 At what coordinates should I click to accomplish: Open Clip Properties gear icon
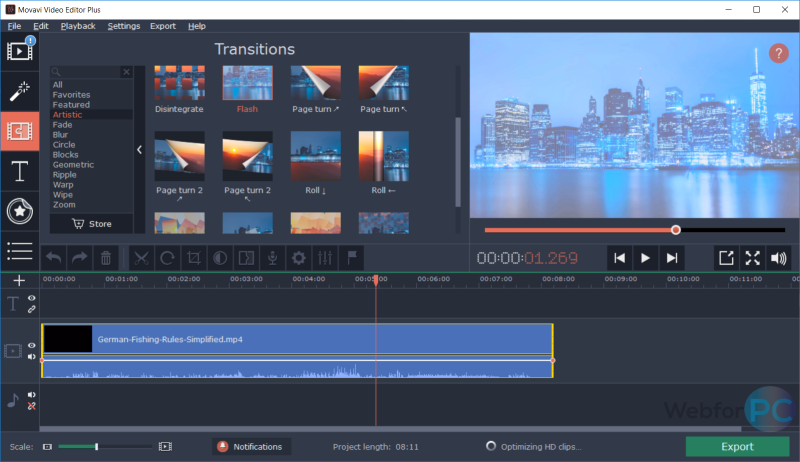(x=298, y=257)
